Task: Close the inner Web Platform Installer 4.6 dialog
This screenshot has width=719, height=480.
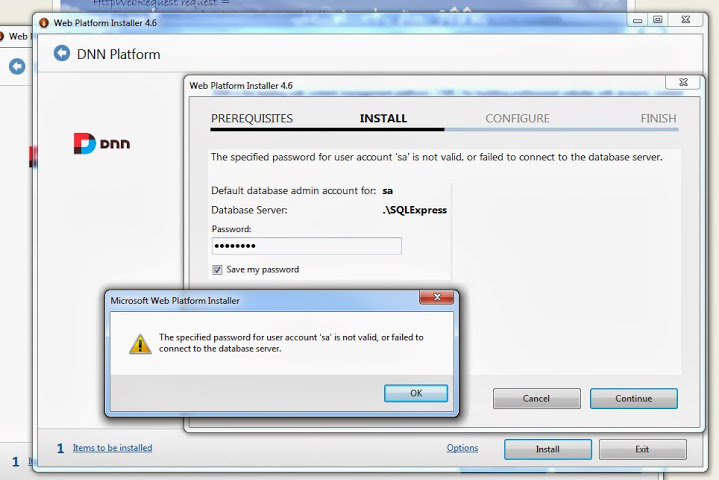Action: (683, 82)
